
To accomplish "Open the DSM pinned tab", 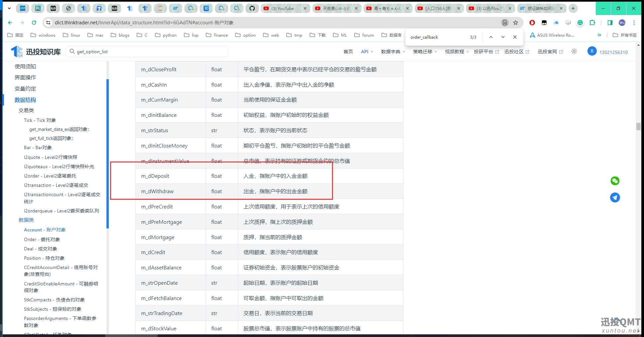I will (x=23, y=8).
